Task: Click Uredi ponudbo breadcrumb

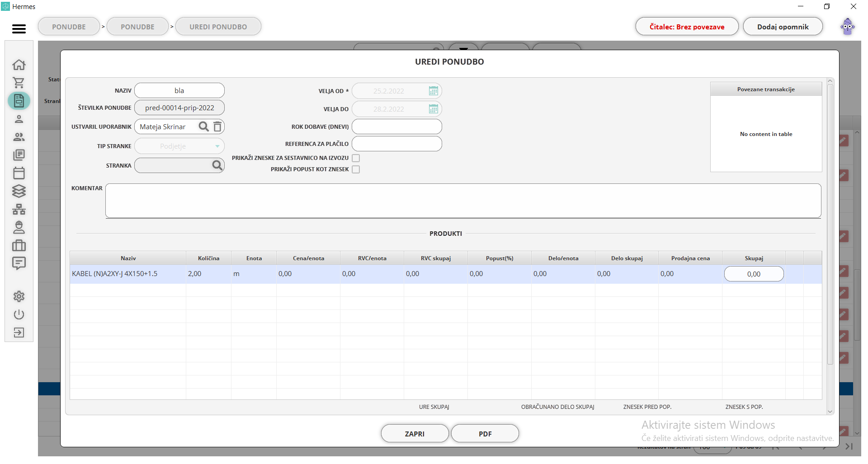Action: (x=218, y=27)
